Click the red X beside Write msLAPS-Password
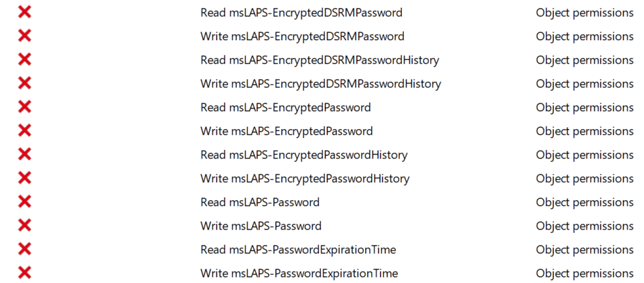 click(x=24, y=226)
